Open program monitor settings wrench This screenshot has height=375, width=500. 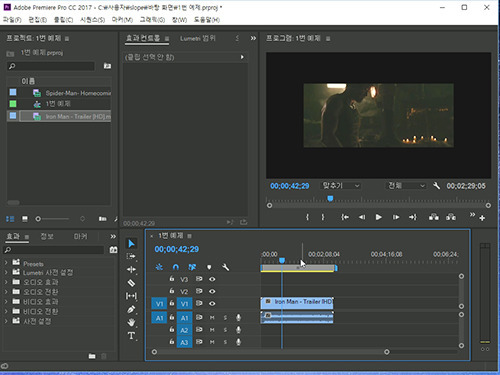point(436,186)
